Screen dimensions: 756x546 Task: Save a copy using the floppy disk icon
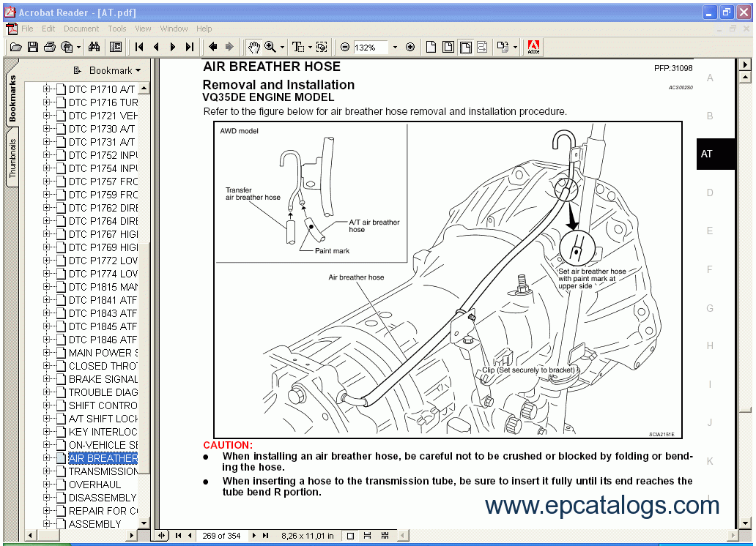[33, 47]
